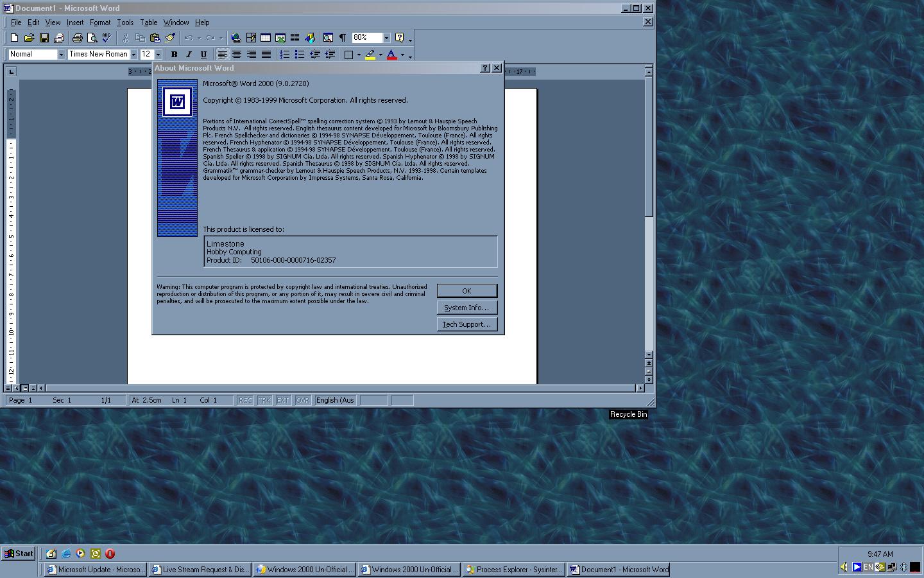Toggle Bold formatting
The image size is (924, 578).
(x=174, y=55)
